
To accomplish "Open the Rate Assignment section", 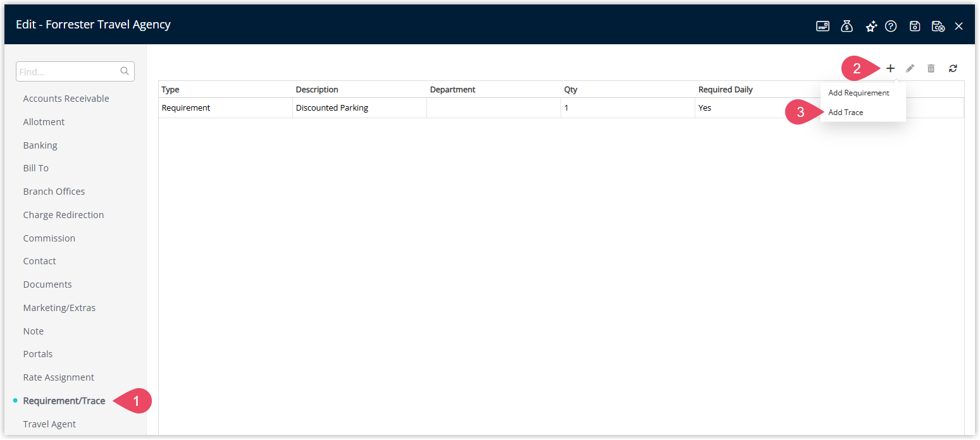I will point(58,377).
